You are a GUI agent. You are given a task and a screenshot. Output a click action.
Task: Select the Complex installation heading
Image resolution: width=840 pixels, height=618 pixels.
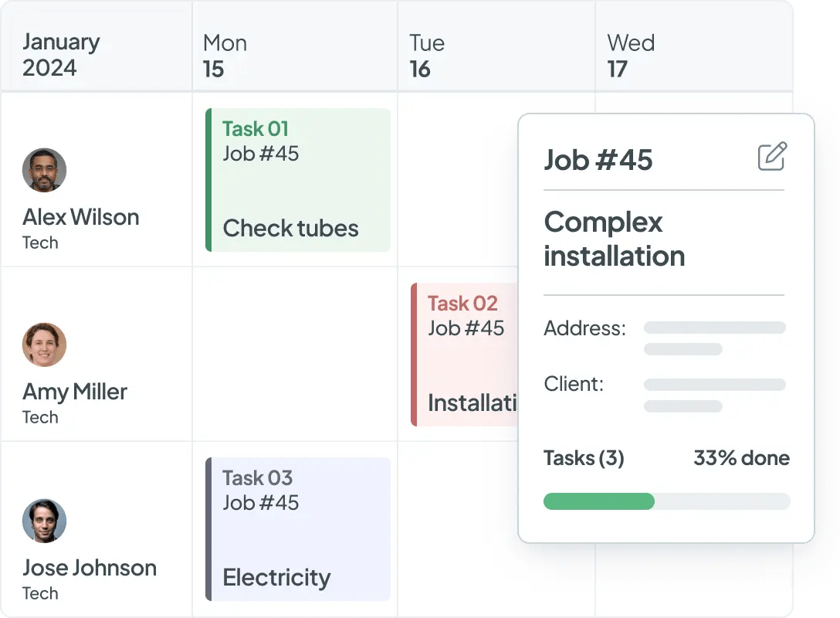pyautogui.click(x=614, y=239)
